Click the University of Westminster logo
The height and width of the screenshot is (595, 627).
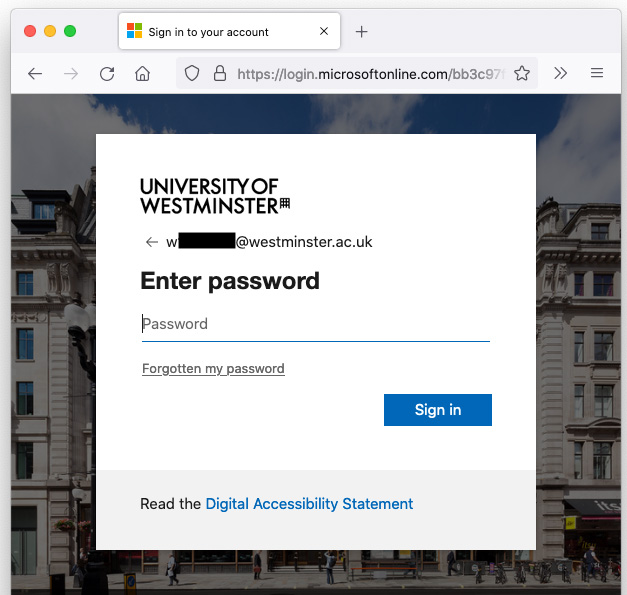(215, 196)
